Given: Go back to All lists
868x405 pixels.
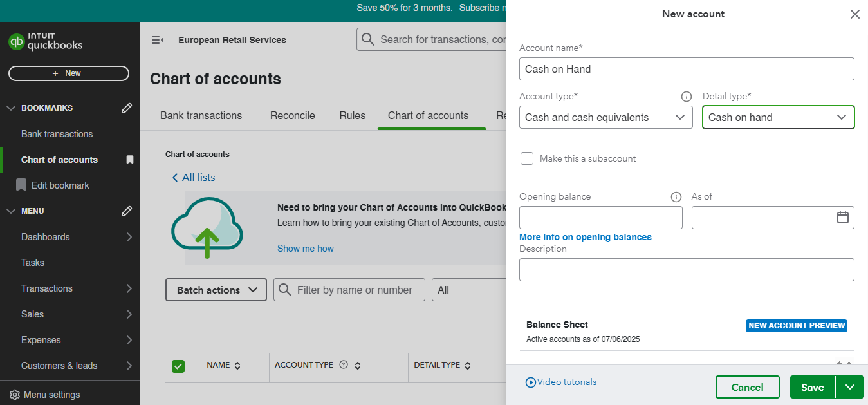Looking at the screenshot, I should [x=199, y=178].
